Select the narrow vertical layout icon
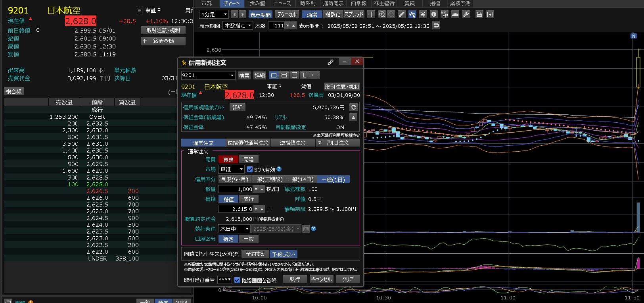The image size is (644, 303). point(305,75)
